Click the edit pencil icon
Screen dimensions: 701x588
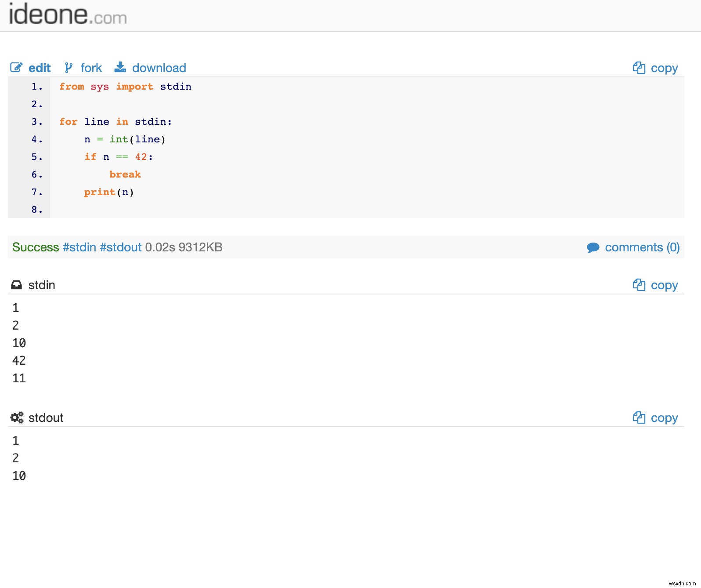(x=16, y=68)
